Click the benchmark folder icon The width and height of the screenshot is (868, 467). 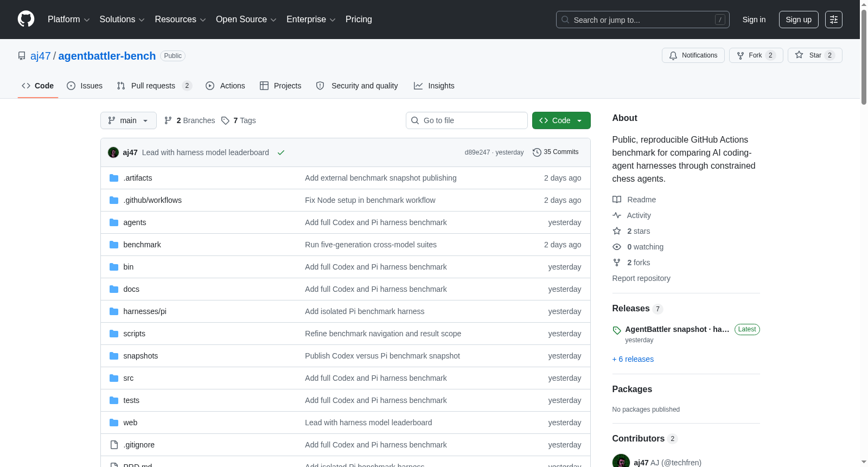click(x=114, y=245)
